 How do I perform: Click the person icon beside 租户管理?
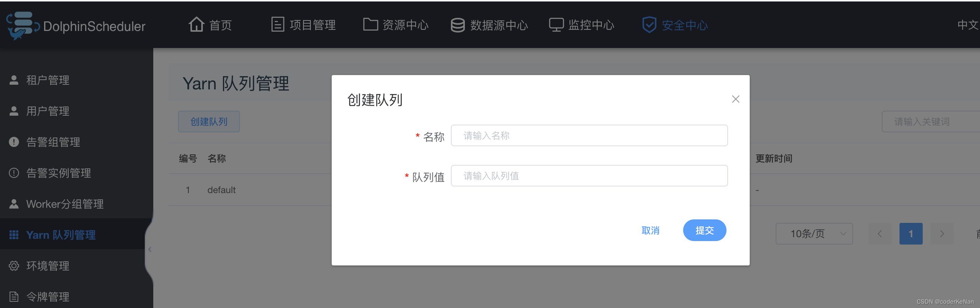(14, 80)
